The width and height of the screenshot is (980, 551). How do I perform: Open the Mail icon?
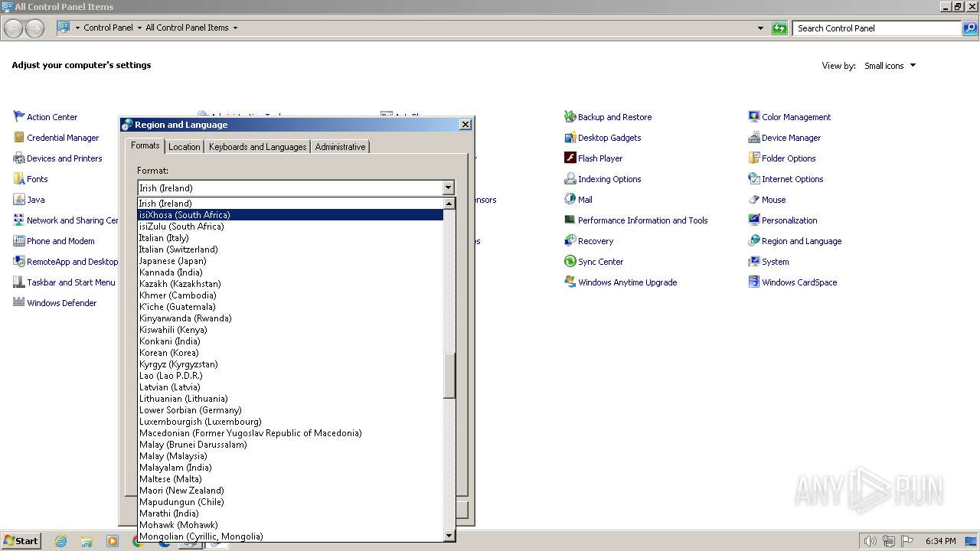(570, 199)
